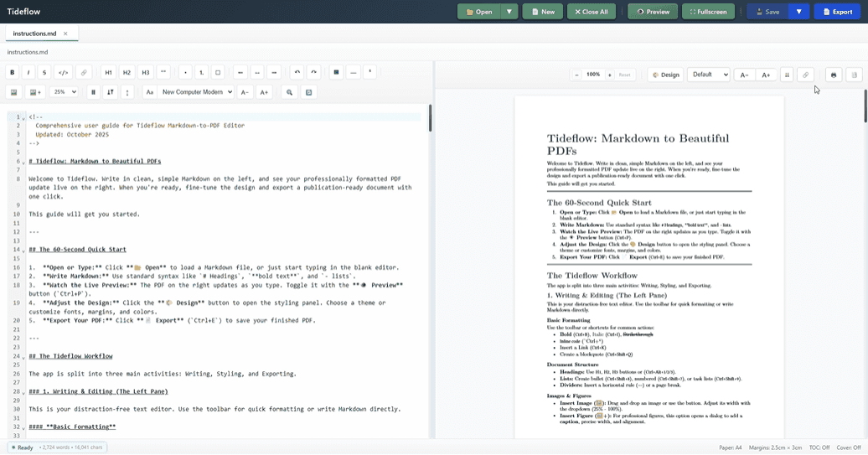
Task: Insert inline code with </> button
Action: [x=64, y=73]
